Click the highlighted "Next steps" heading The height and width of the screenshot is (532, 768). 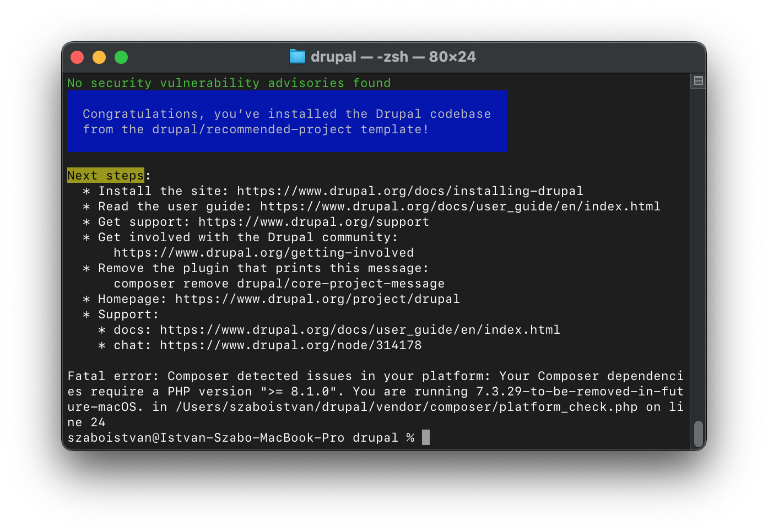pos(105,176)
